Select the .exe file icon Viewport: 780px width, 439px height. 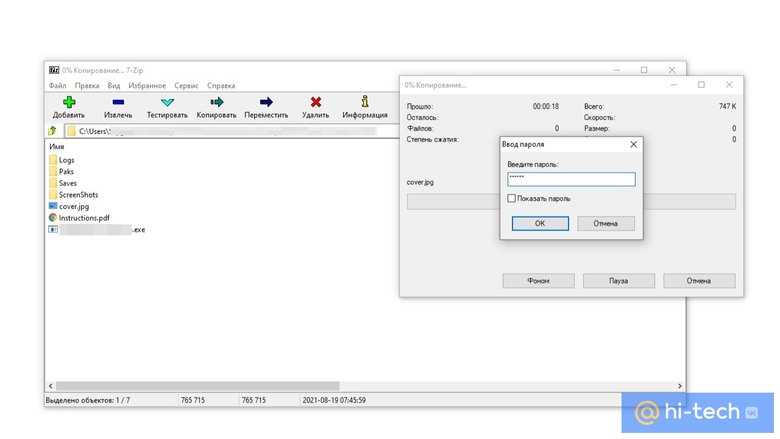[x=53, y=230]
